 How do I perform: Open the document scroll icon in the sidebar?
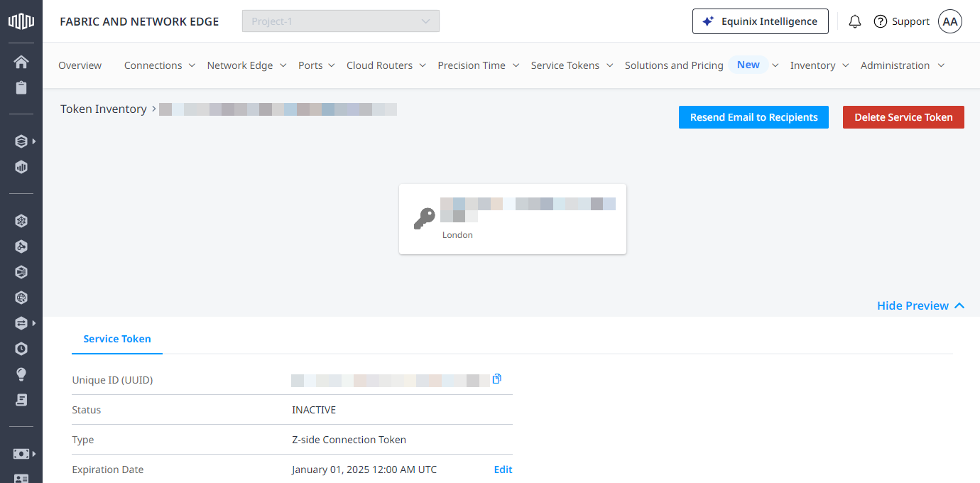21,400
